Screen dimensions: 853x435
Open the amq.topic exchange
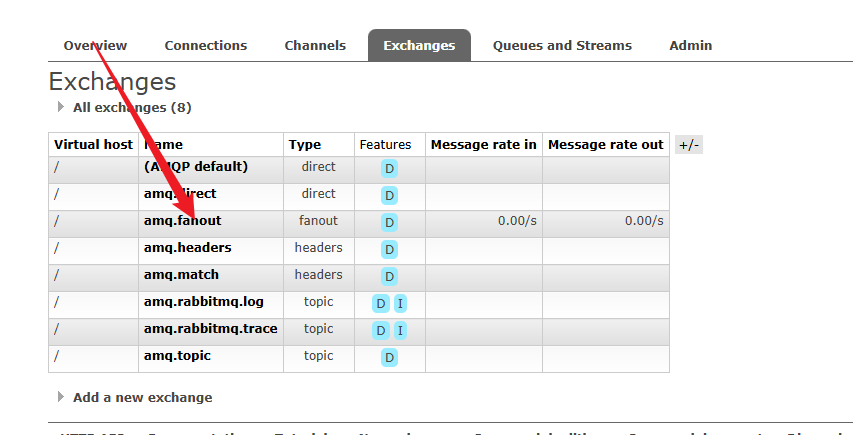pos(177,356)
